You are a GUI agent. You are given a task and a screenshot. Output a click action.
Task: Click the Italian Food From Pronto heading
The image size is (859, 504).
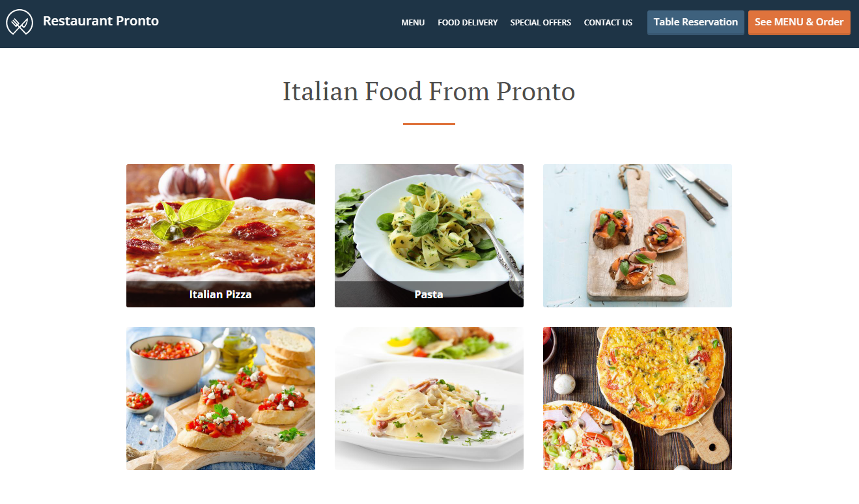pos(429,91)
